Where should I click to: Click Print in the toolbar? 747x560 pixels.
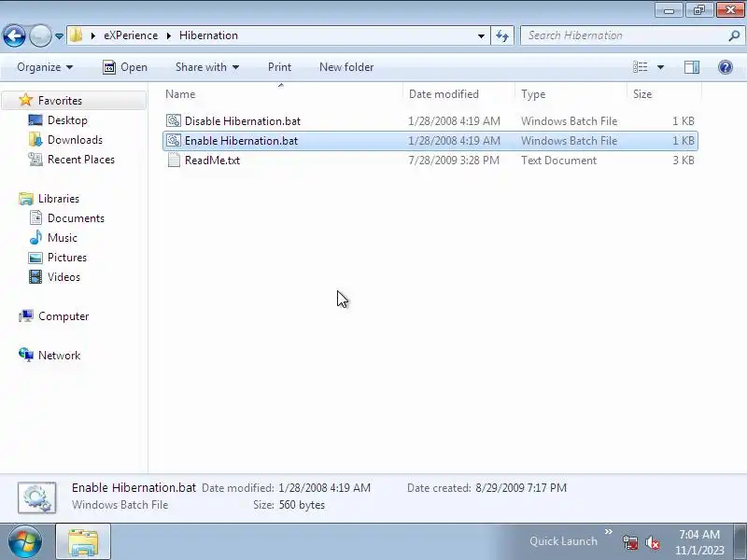pyautogui.click(x=279, y=67)
